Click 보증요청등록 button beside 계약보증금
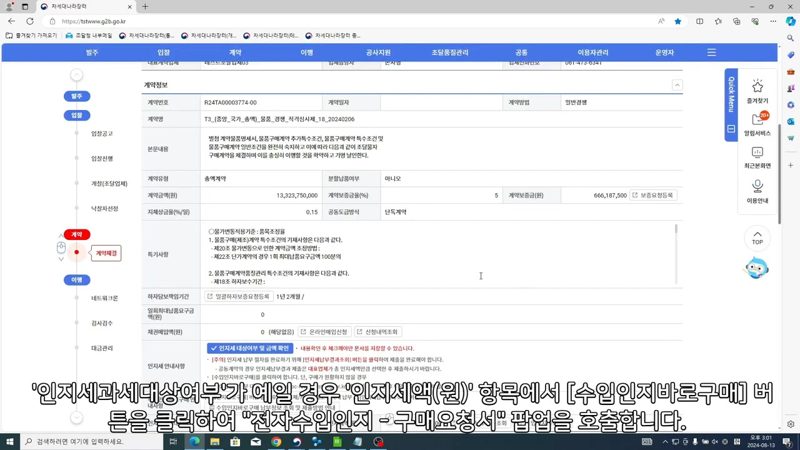 point(653,195)
